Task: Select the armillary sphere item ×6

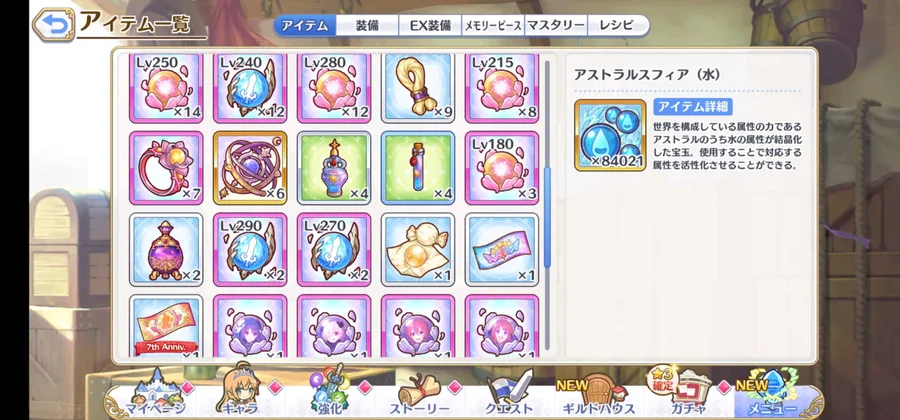Action: coord(250,168)
